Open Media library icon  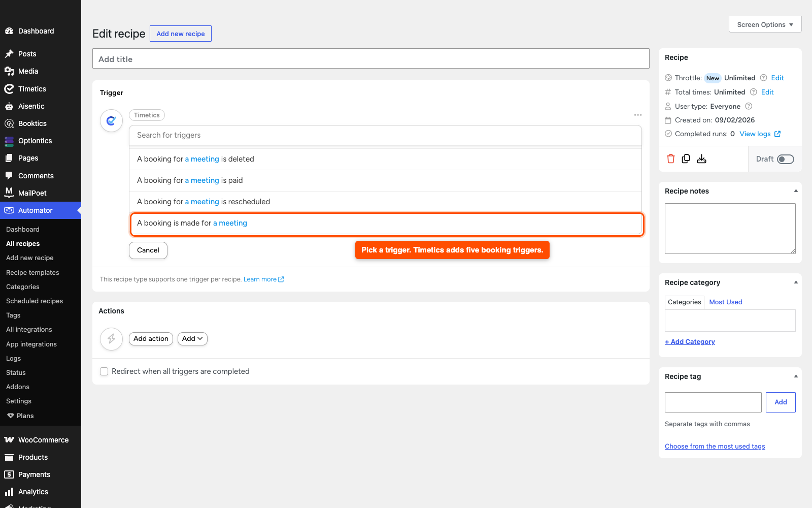click(x=9, y=71)
